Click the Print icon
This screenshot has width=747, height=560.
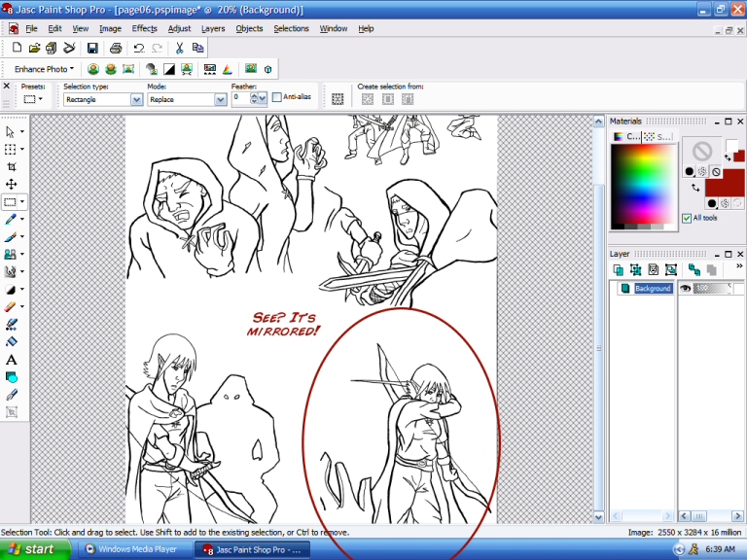(116, 48)
